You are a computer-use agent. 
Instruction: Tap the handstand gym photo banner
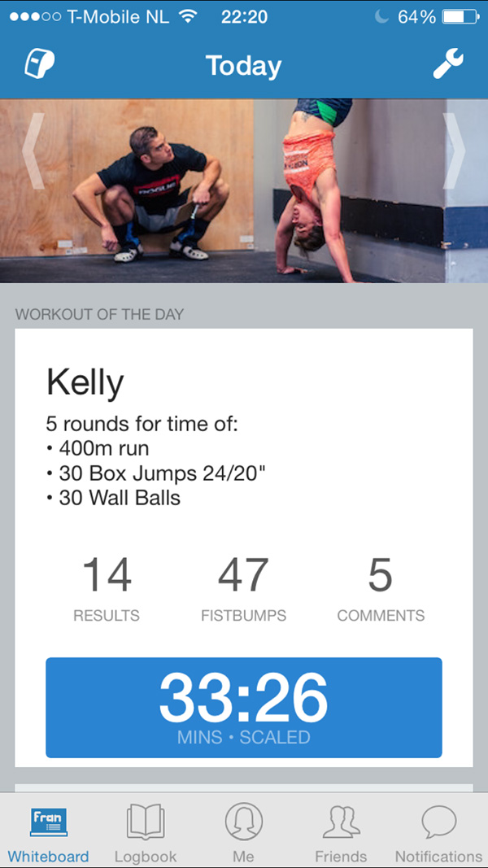click(244, 190)
